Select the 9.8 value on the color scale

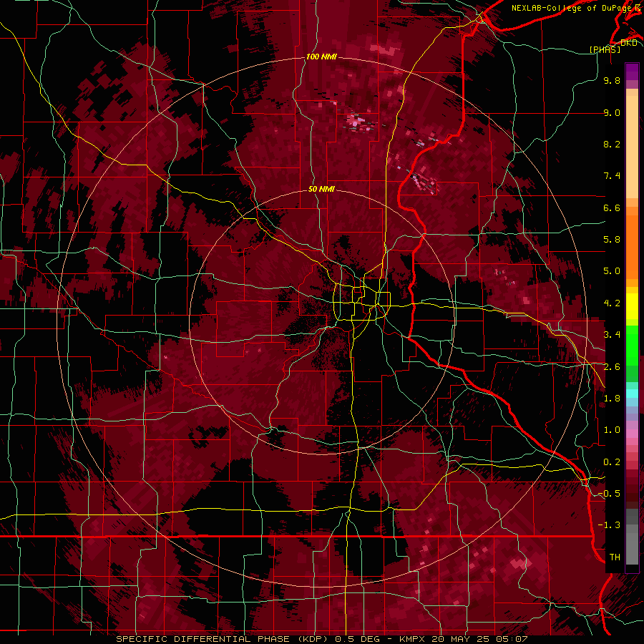click(612, 81)
